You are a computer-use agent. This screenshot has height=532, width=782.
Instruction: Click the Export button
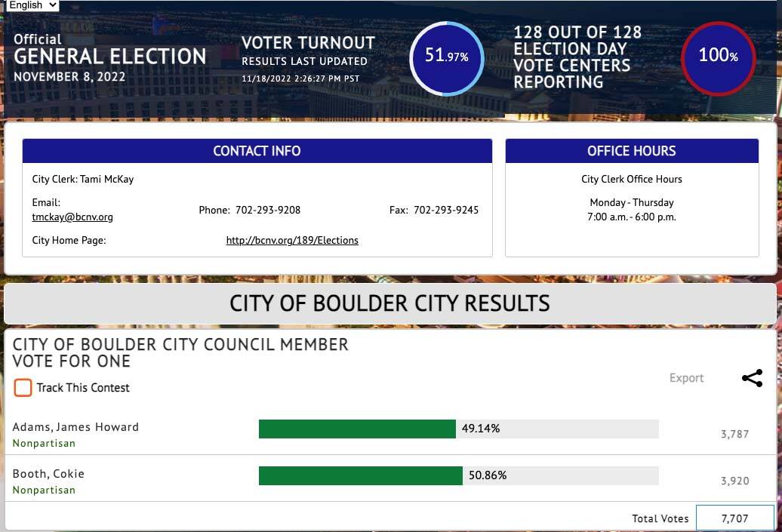(x=686, y=378)
